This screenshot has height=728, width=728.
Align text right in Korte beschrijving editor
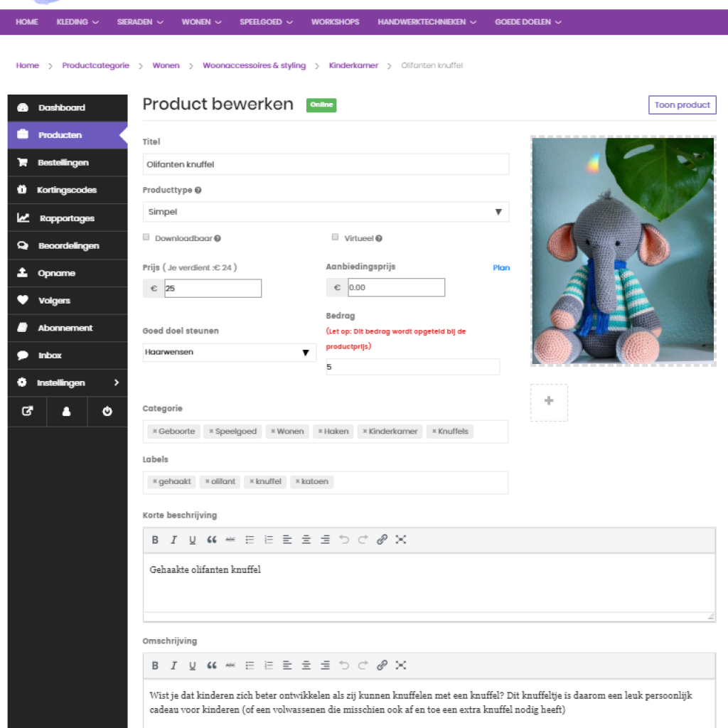pyautogui.click(x=325, y=540)
